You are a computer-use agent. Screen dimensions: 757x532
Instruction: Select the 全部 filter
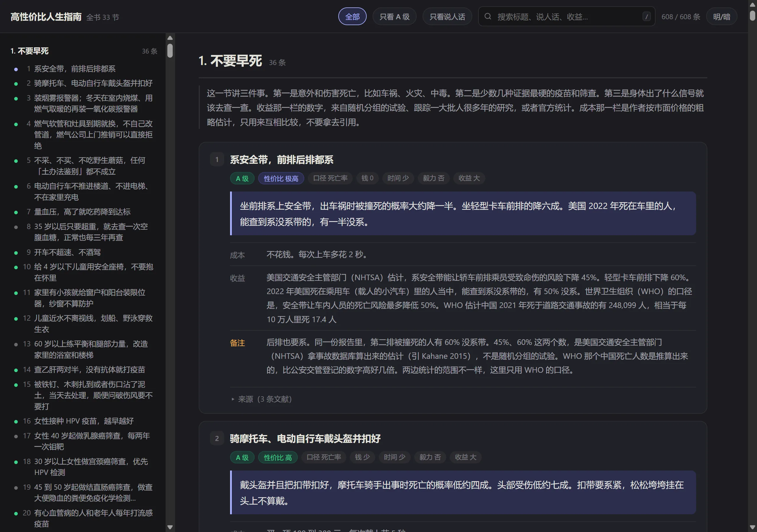(x=352, y=17)
